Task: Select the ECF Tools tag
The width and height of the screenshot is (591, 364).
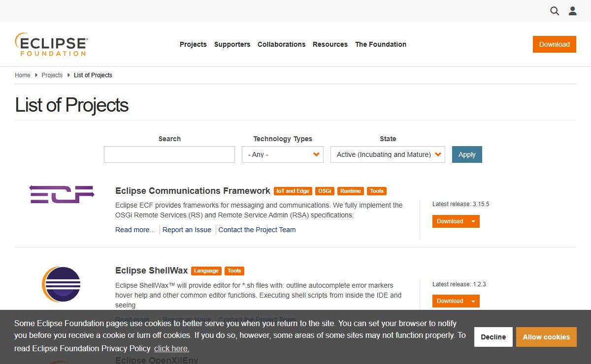Action: pos(377,191)
